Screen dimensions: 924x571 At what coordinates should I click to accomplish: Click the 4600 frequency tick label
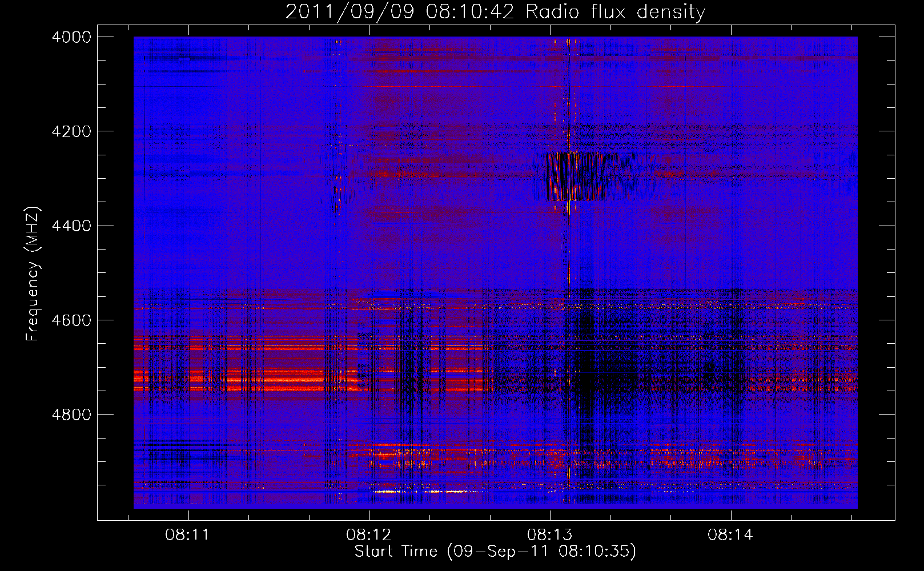[x=71, y=320]
